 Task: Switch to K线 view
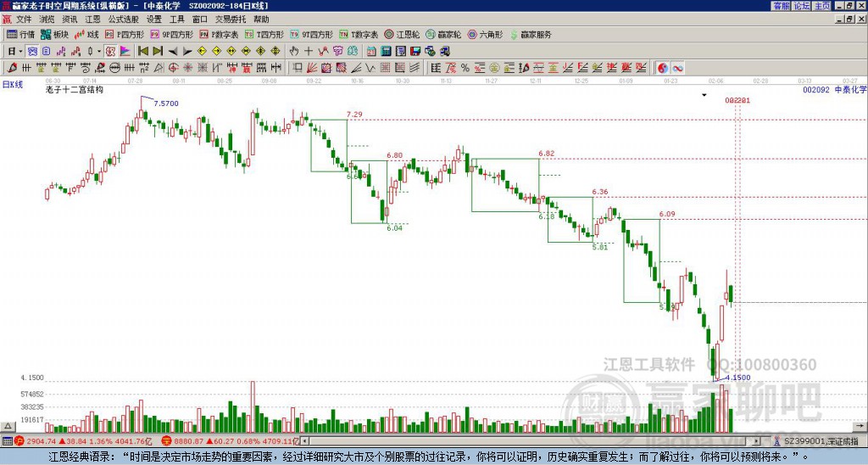pyautogui.click(x=86, y=34)
